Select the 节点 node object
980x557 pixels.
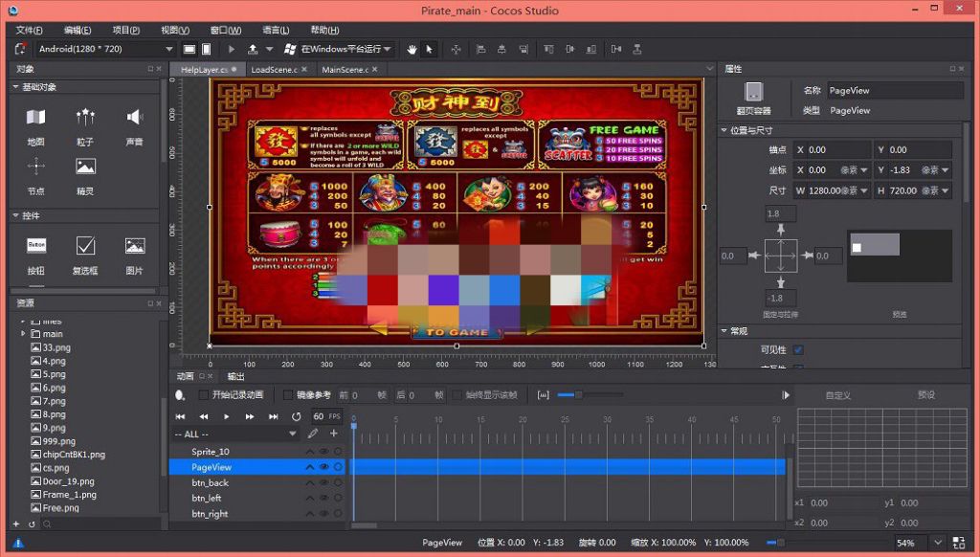coord(35,176)
